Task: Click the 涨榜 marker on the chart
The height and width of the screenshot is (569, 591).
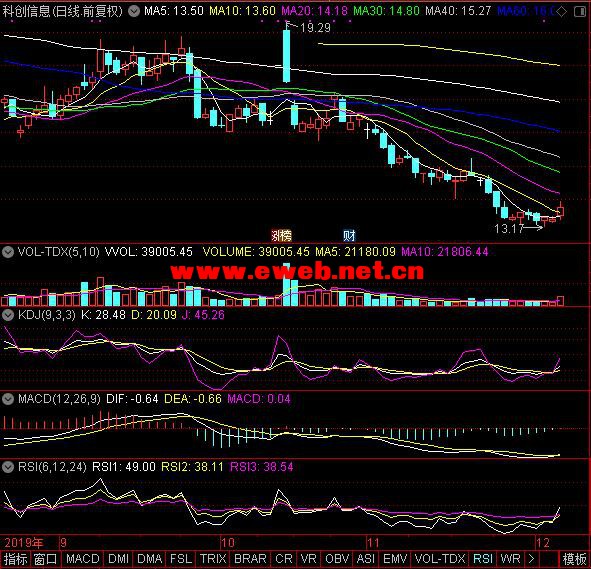Action: tap(282, 236)
